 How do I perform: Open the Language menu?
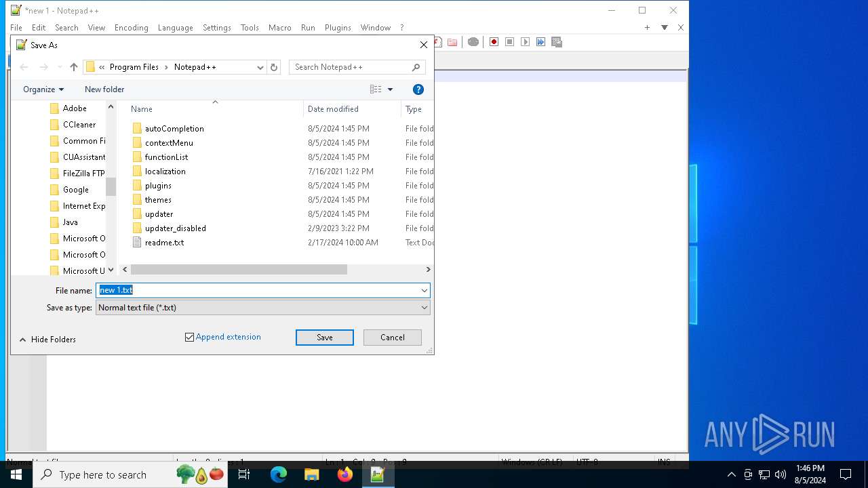click(x=176, y=28)
